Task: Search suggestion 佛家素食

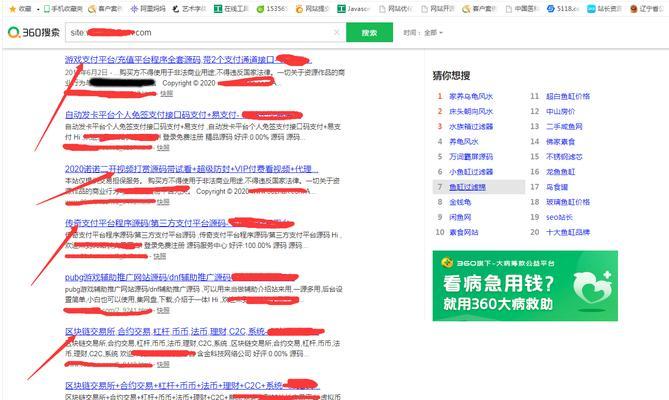Action: coord(561,142)
